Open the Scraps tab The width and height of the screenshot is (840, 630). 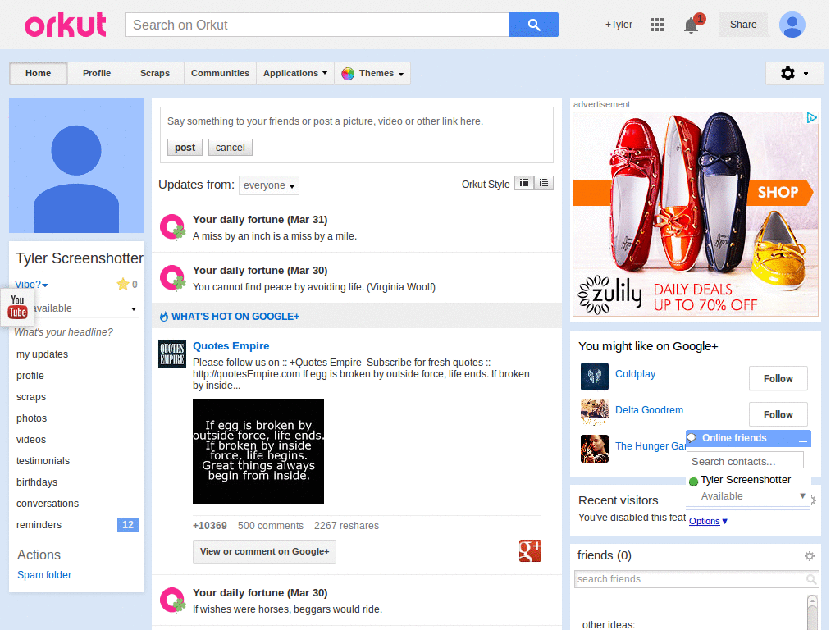tap(155, 73)
